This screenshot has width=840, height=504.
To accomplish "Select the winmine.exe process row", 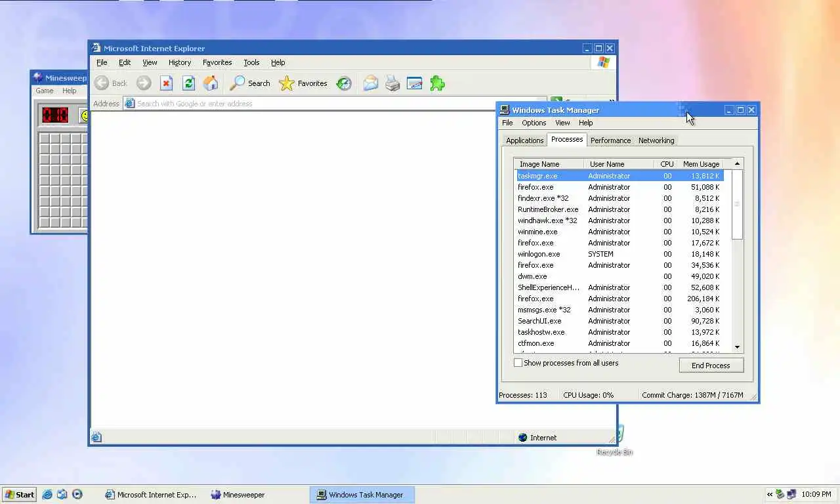I will point(619,232).
